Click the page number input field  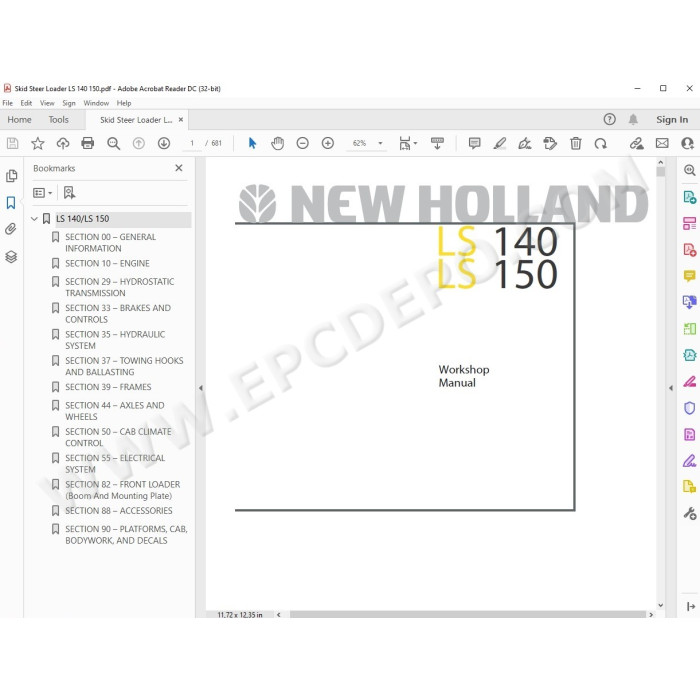tap(192, 143)
